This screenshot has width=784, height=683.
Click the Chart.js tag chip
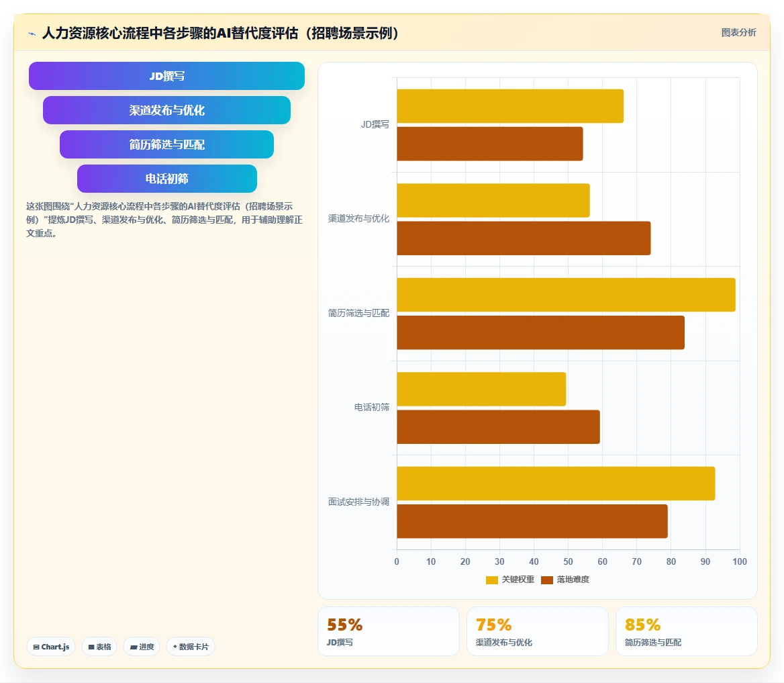[x=51, y=647]
